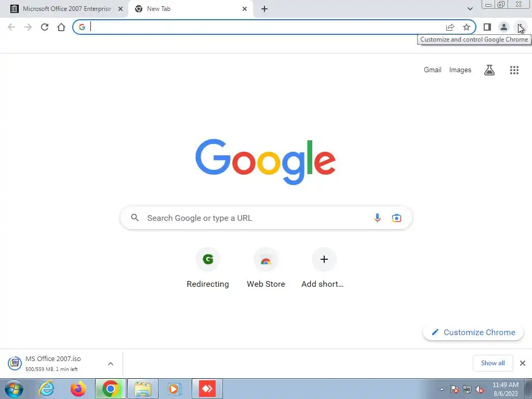Open Windows Explorer from the taskbar
The width and height of the screenshot is (532, 399).
click(x=143, y=389)
